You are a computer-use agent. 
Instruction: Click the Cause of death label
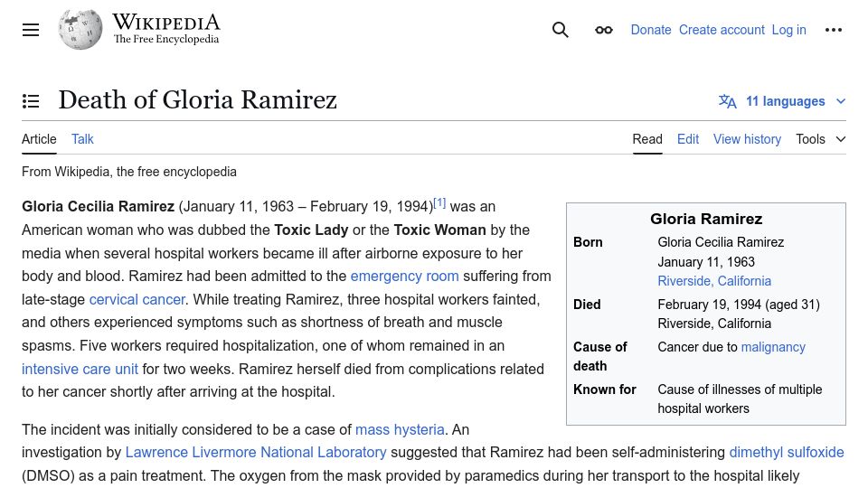pos(600,356)
